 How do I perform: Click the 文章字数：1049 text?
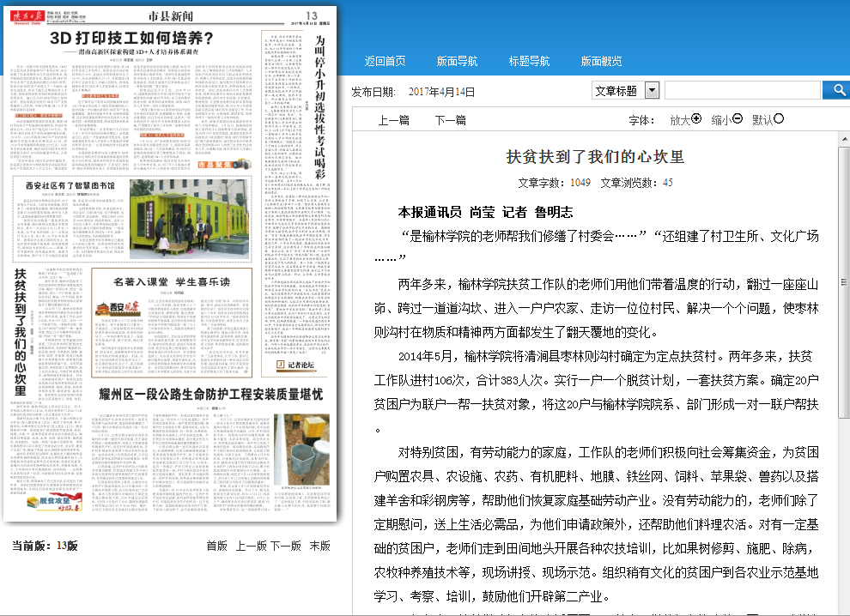point(554,183)
